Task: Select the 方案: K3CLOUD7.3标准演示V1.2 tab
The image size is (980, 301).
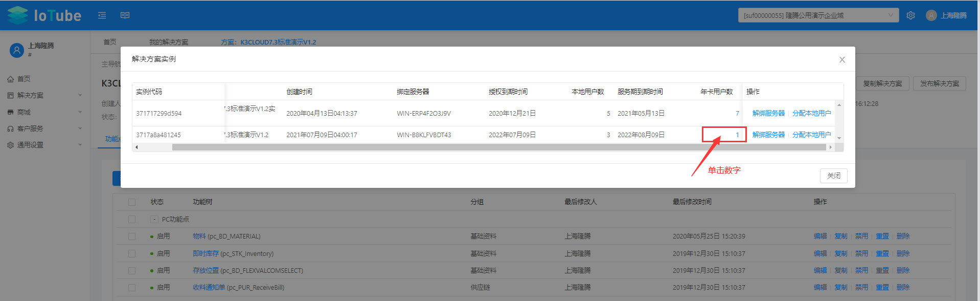Action: (268, 42)
